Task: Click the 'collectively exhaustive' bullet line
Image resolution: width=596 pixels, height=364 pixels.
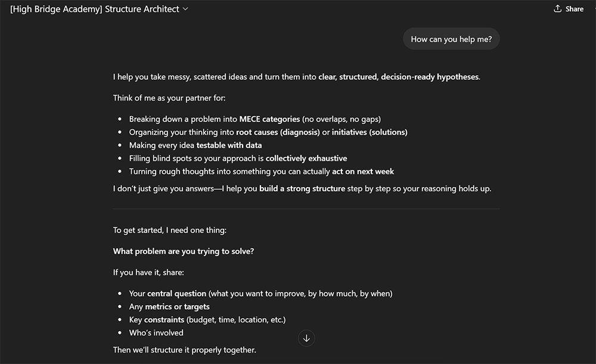Action: point(306,158)
